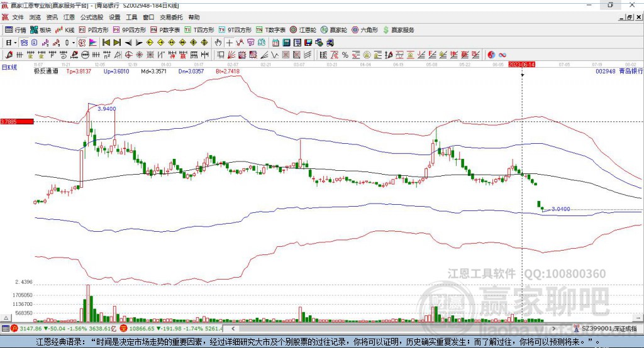Open the 资讯 menu
This screenshot has width=644, height=348.
(52, 17)
